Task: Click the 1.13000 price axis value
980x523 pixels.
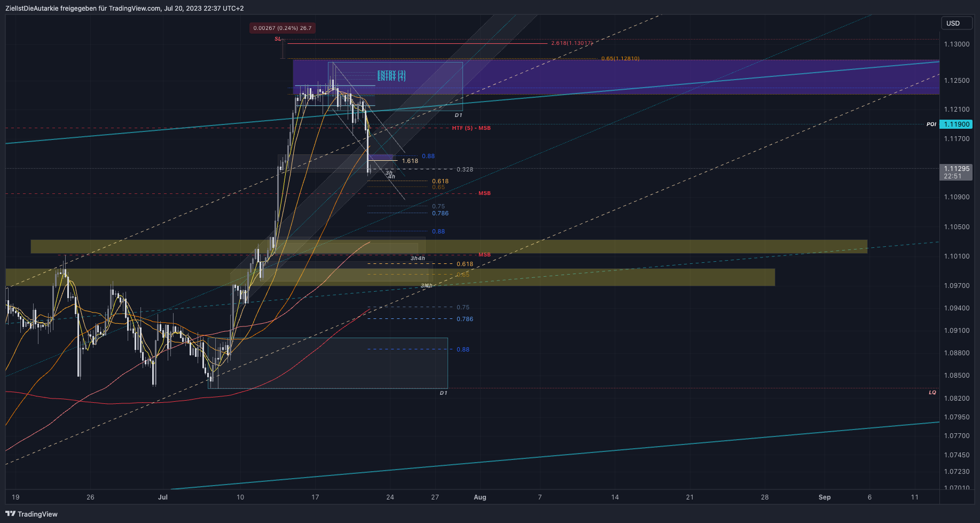Action: (957, 44)
